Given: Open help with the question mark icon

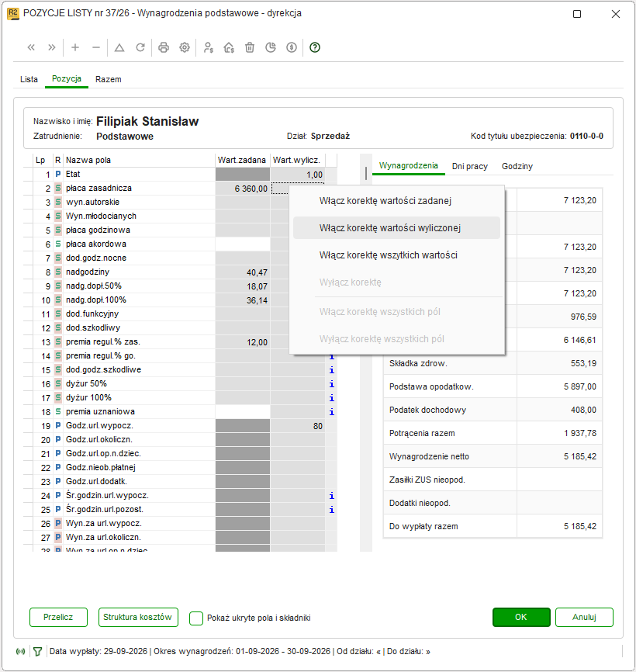Looking at the screenshot, I should 315,47.
